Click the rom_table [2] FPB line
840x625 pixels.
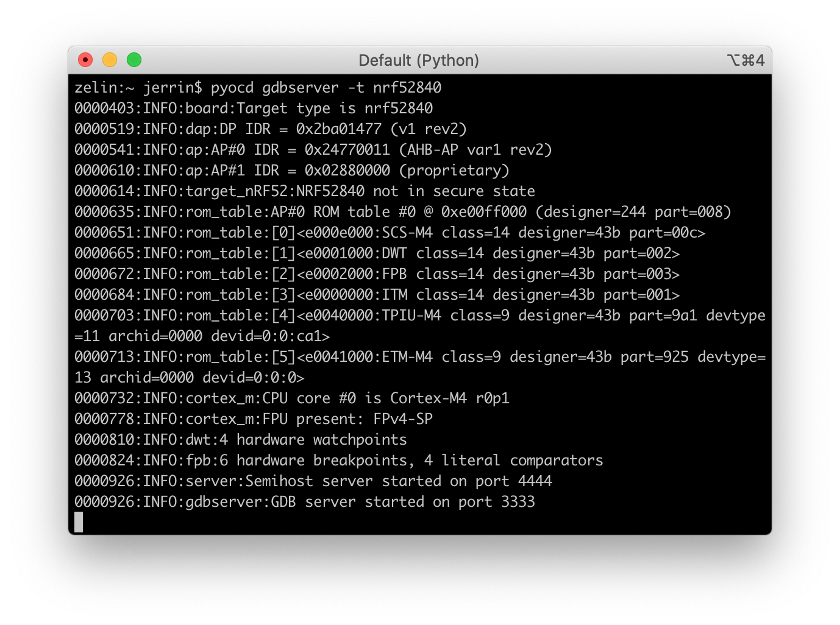377,274
